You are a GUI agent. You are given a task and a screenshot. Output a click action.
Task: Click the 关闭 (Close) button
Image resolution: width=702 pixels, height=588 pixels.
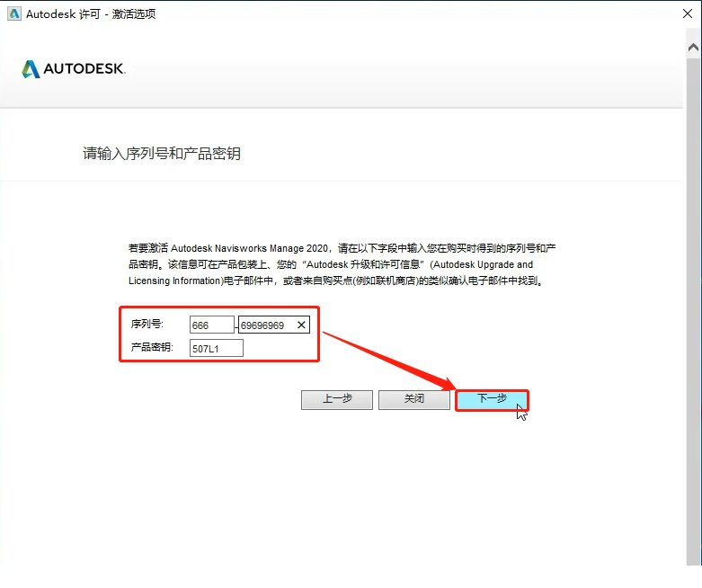tap(414, 400)
